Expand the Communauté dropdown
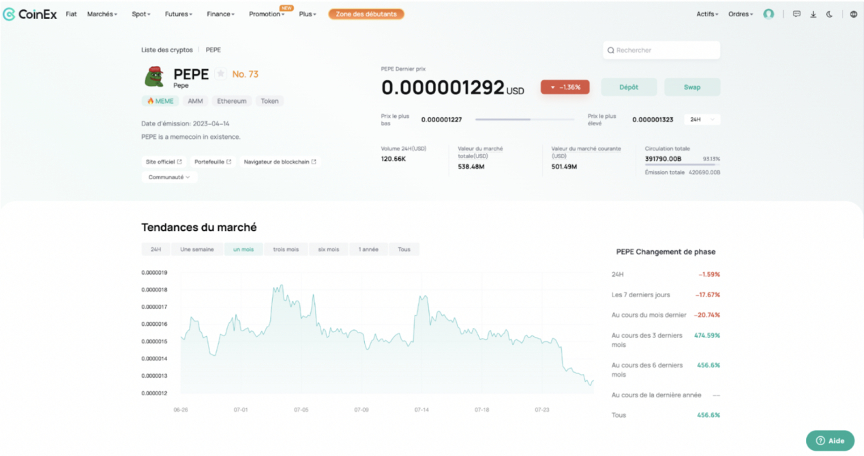 click(169, 177)
